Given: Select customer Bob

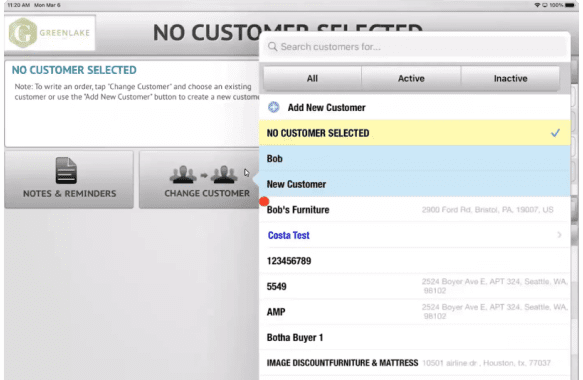Looking at the screenshot, I should [415, 158].
